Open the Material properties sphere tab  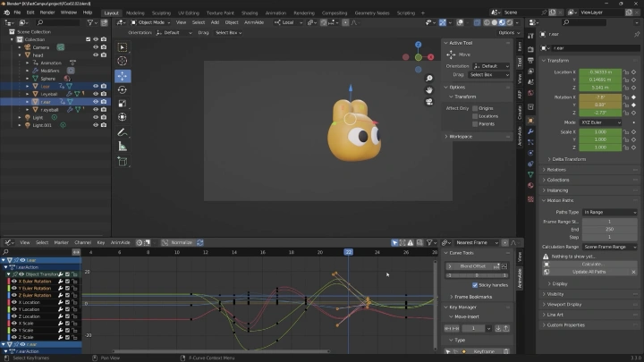(530, 186)
